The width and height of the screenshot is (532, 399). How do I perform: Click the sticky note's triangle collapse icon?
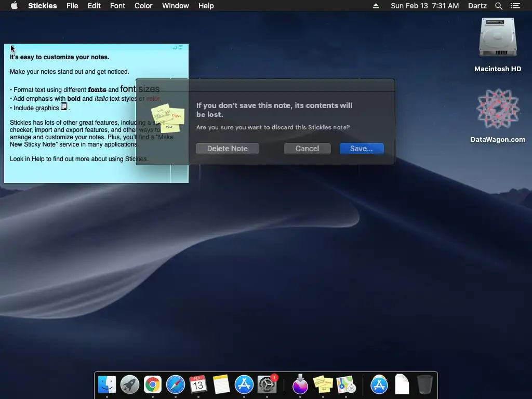(175, 47)
